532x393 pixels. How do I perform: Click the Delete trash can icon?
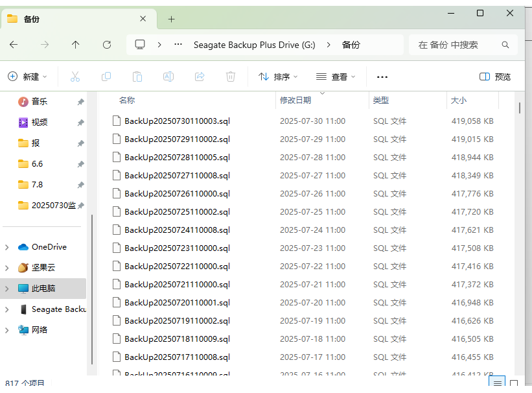(231, 77)
